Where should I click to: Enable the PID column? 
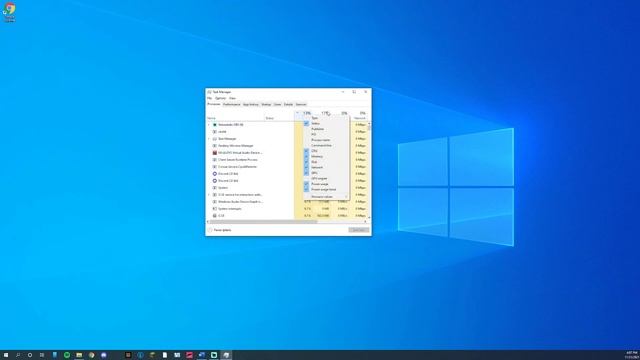pos(327,134)
